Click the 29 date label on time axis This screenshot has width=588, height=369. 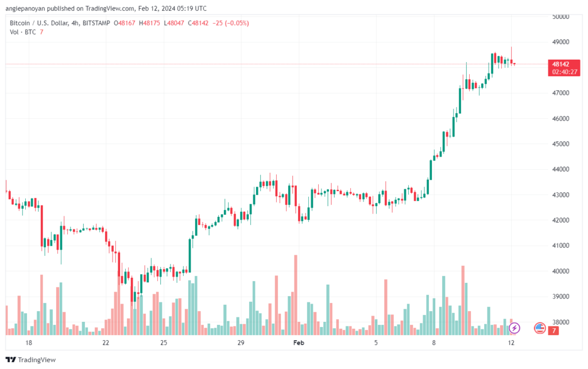point(241,343)
